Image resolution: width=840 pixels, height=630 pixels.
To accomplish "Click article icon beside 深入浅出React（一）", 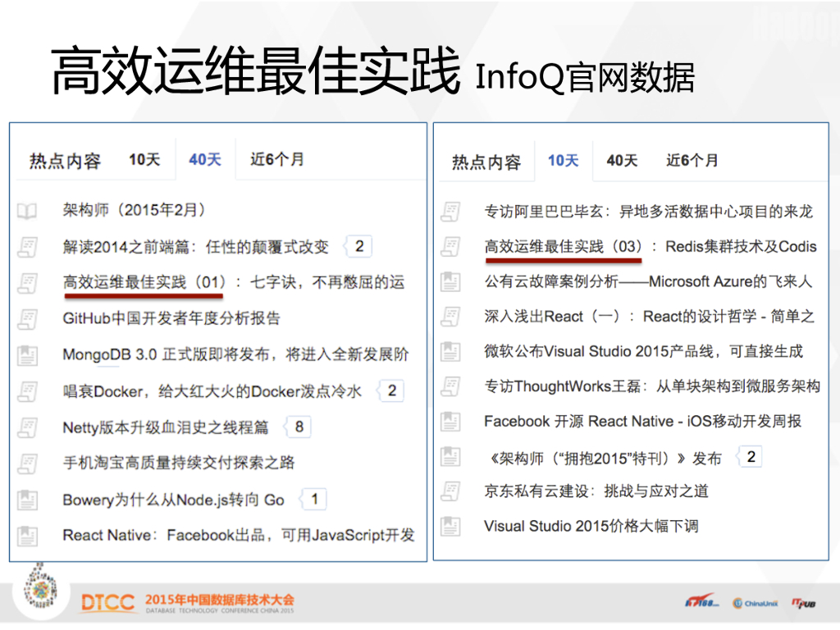I will pos(450,317).
